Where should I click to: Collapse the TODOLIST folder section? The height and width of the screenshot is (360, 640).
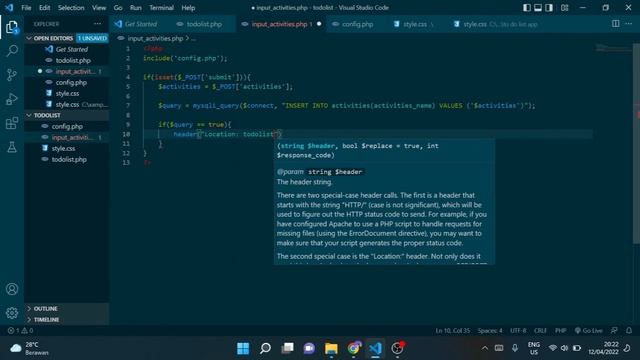point(67,116)
